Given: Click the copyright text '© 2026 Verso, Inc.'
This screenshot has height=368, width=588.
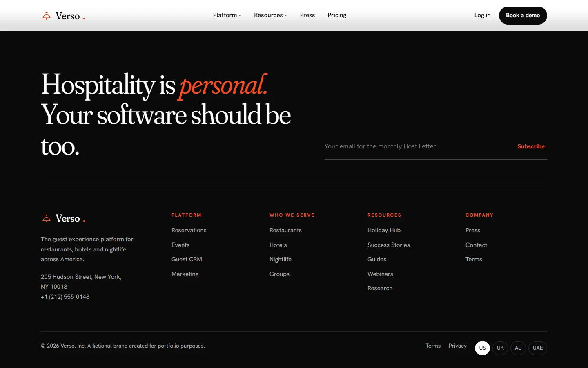Looking at the screenshot, I should [63, 346].
